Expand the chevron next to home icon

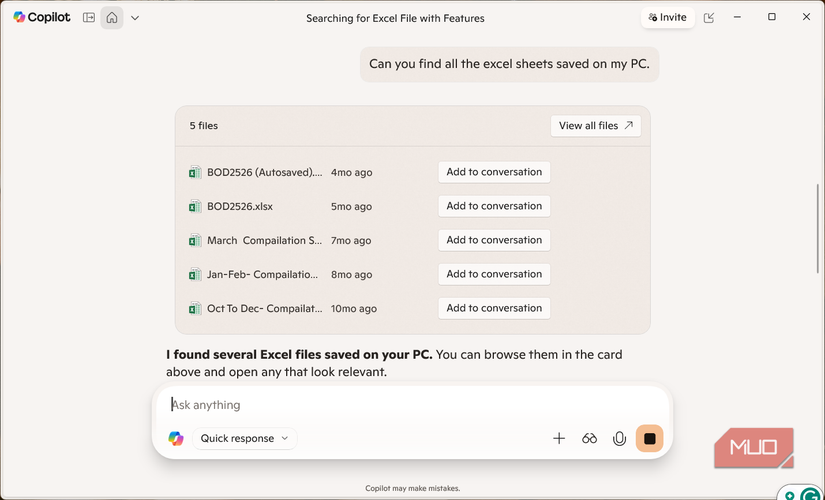pyautogui.click(x=135, y=18)
